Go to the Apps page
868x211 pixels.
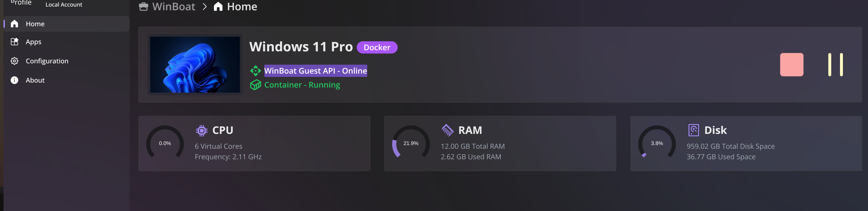coord(33,42)
